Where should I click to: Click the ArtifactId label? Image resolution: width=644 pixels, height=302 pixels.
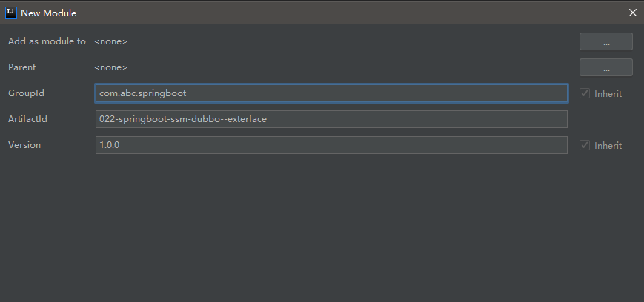click(x=28, y=119)
